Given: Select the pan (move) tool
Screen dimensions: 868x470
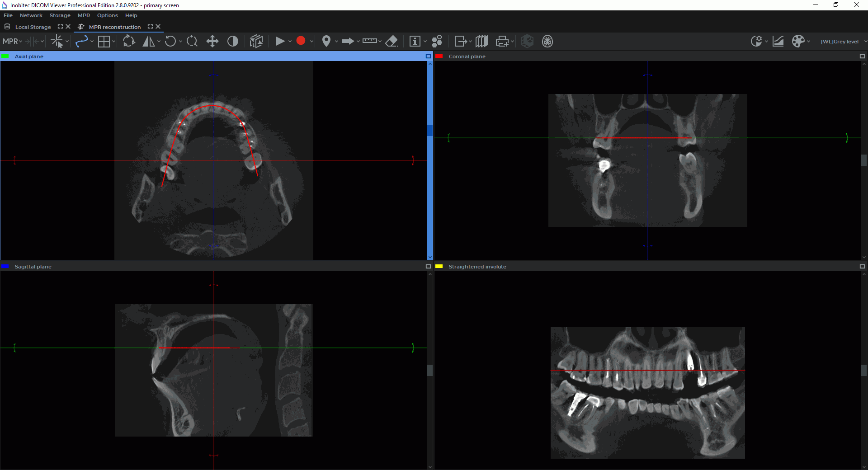Looking at the screenshot, I should point(212,42).
